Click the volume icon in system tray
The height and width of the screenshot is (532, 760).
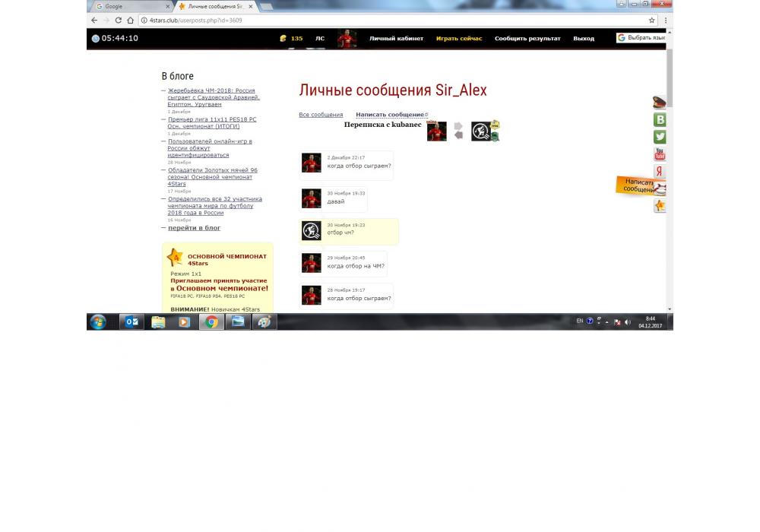[x=628, y=321]
